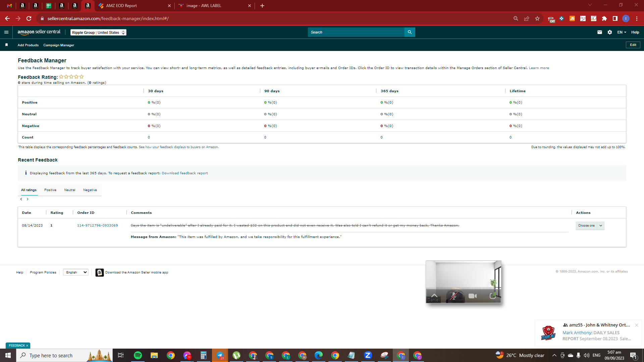
Task: Click the Add Products link
Action: (28, 45)
